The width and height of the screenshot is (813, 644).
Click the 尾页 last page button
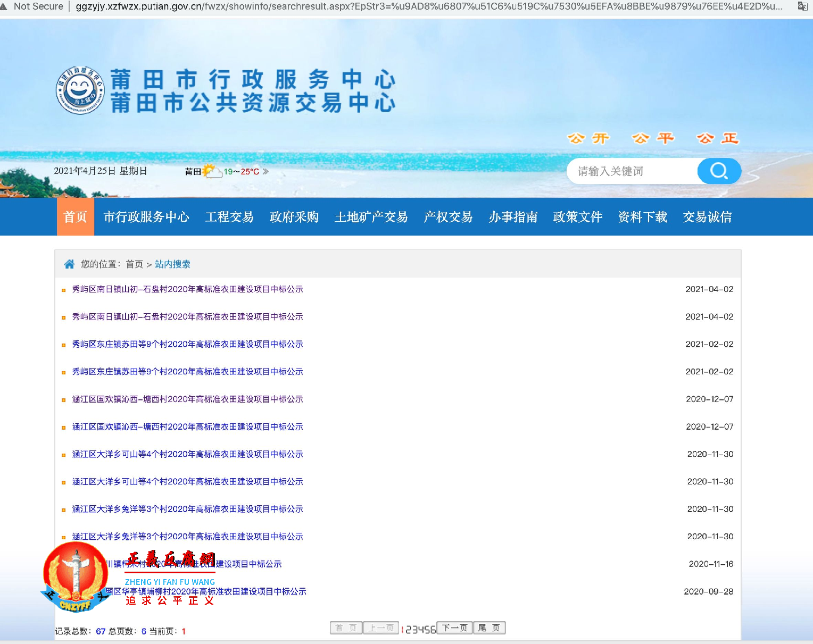click(x=489, y=628)
